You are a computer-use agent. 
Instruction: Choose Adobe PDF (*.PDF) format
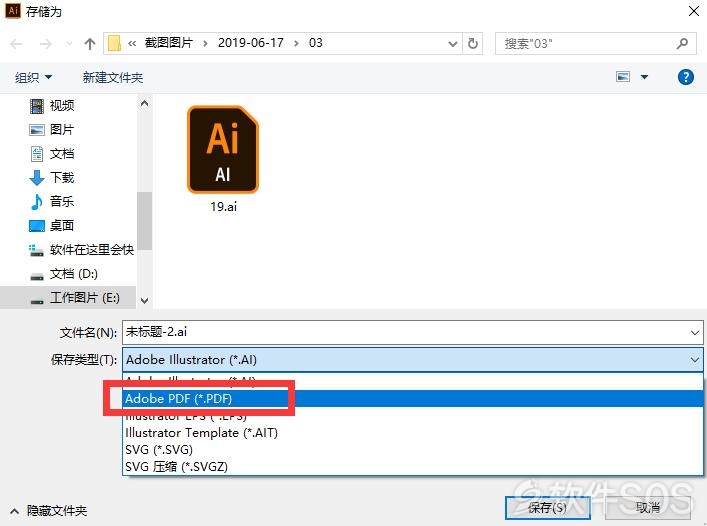pyautogui.click(x=413, y=398)
